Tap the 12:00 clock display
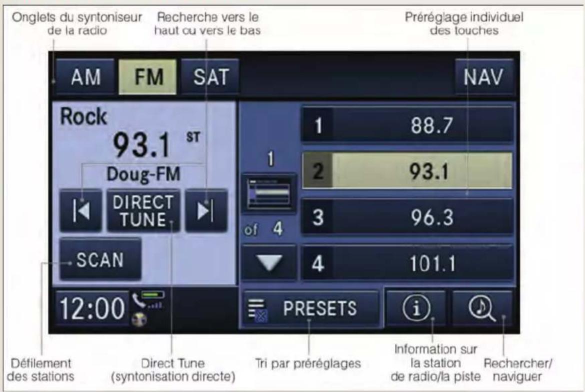Screen dimensions: 585x392 (92, 308)
